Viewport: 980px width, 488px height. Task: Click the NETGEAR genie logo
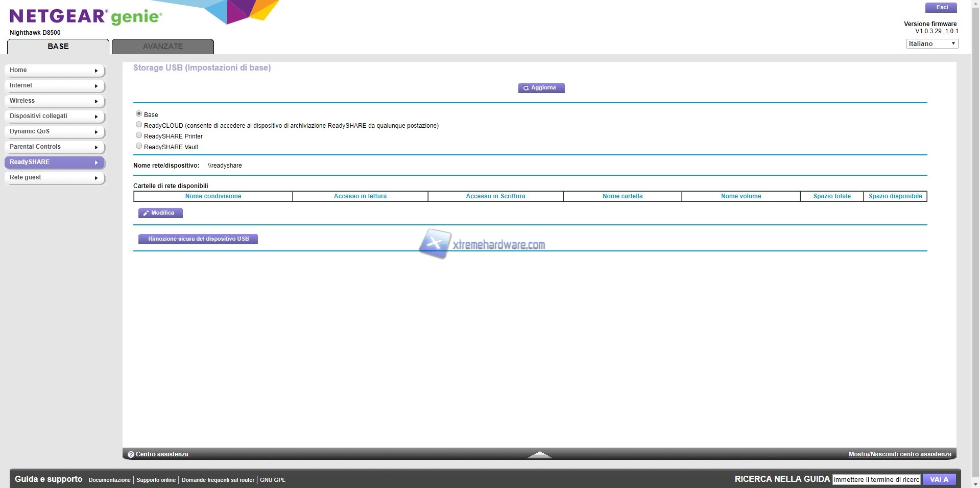86,17
